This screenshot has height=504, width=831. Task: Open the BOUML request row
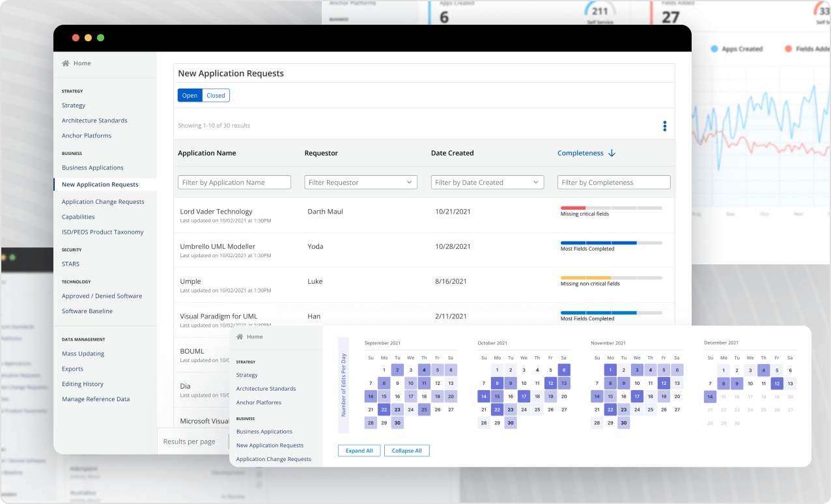tap(192, 351)
